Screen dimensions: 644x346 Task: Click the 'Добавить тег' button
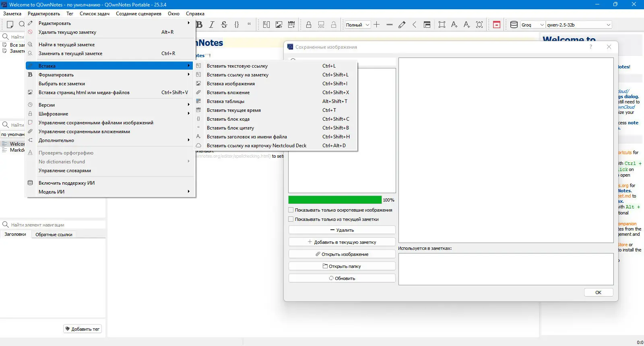[83, 329]
